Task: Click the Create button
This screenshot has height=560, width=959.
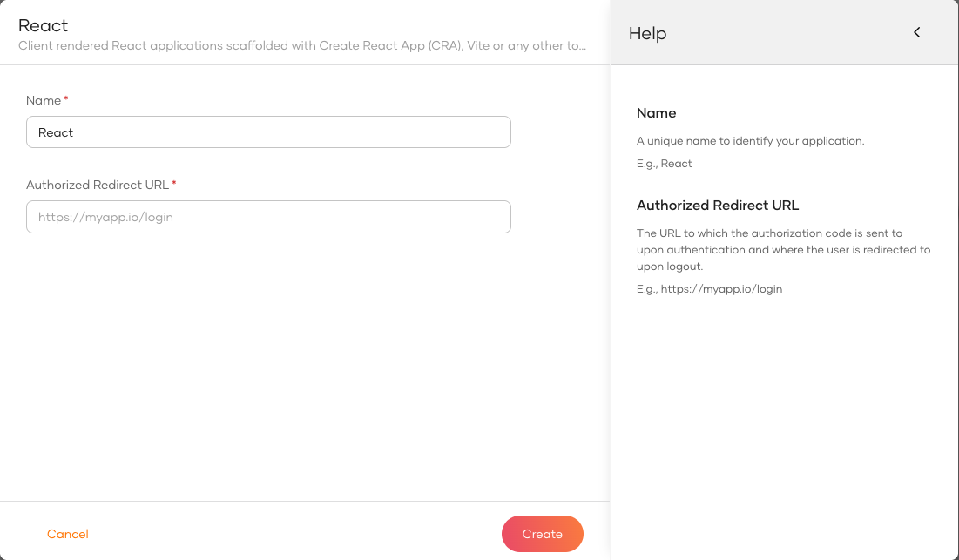Action: click(x=543, y=534)
